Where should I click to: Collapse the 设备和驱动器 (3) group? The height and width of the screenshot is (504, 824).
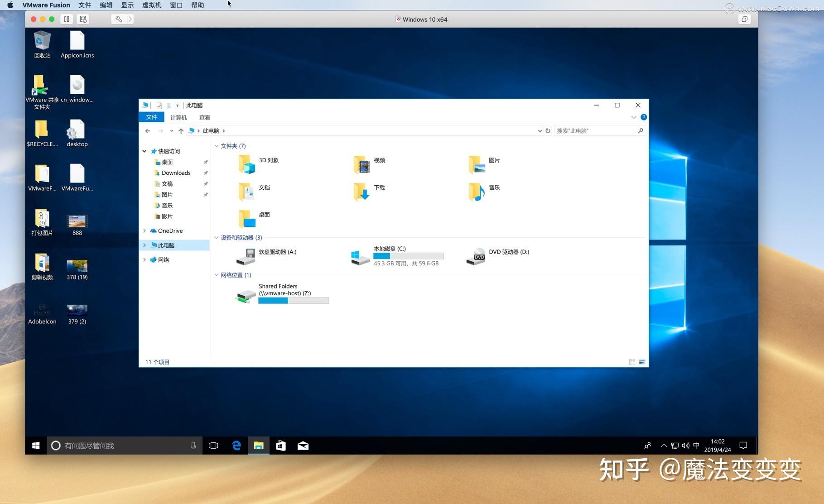coord(217,238)
